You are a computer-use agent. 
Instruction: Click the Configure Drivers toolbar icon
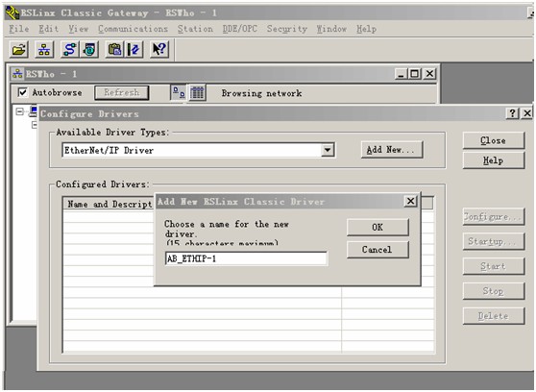[x=70, y=50]
